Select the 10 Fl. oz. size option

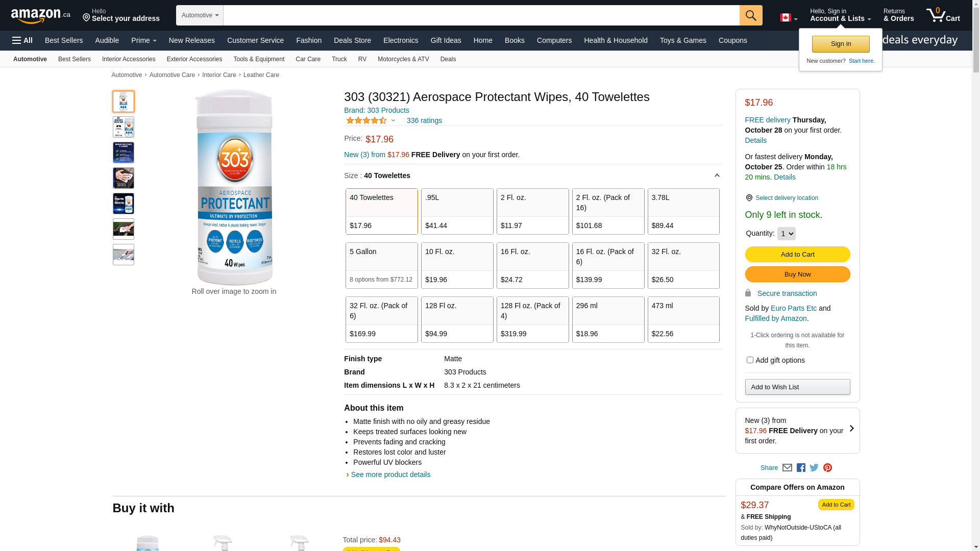[457, 265]
